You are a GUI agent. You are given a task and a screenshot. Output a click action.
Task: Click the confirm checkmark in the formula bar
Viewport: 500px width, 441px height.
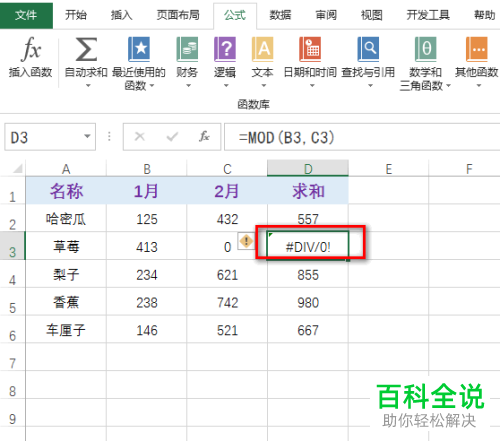point(172,137)
